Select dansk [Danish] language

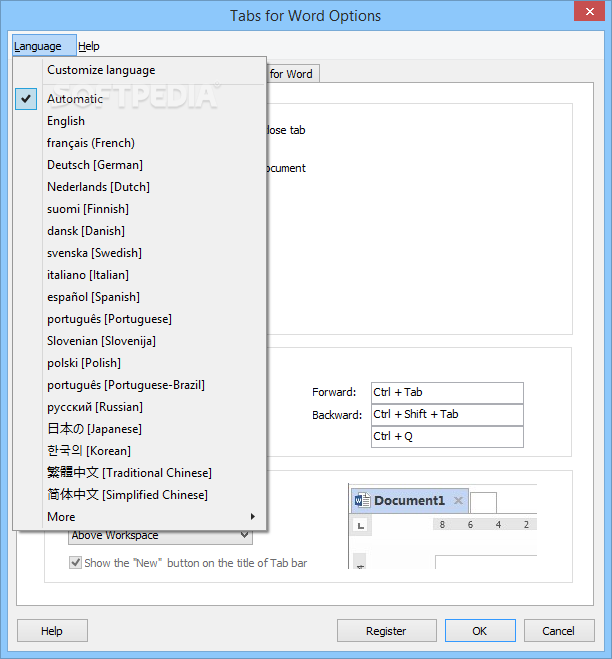point(140,231)
